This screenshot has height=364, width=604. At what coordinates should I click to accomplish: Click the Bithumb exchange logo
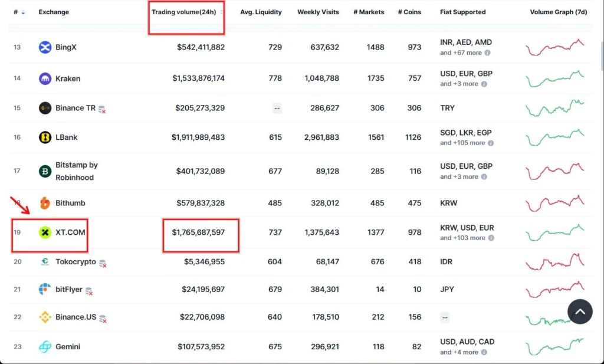pyautogui.click(x=45, y=203)
